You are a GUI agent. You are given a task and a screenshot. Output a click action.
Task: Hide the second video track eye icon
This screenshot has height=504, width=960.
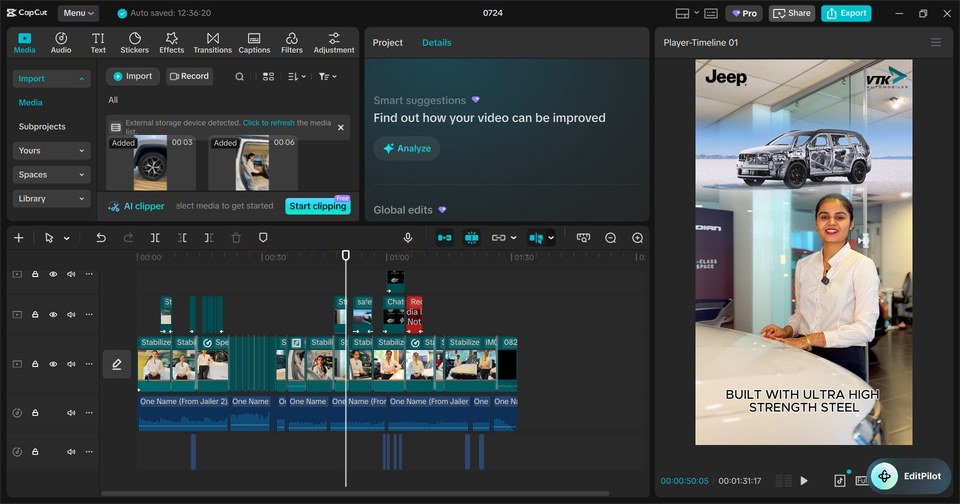click(x=53, y=315)
